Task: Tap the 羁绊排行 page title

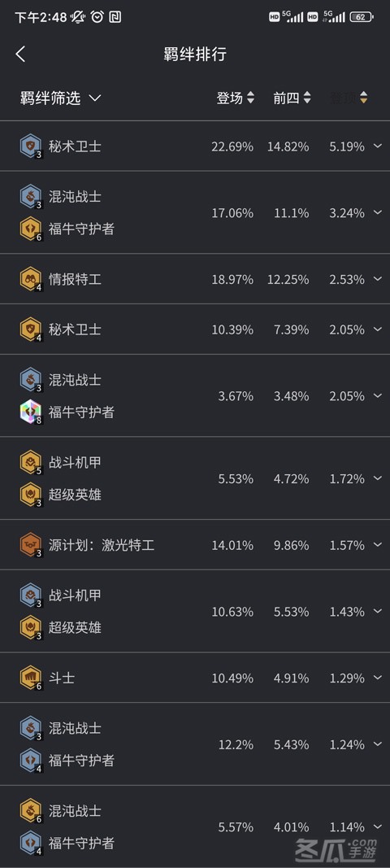Action: pyautogui.click(x=195, y=55)
